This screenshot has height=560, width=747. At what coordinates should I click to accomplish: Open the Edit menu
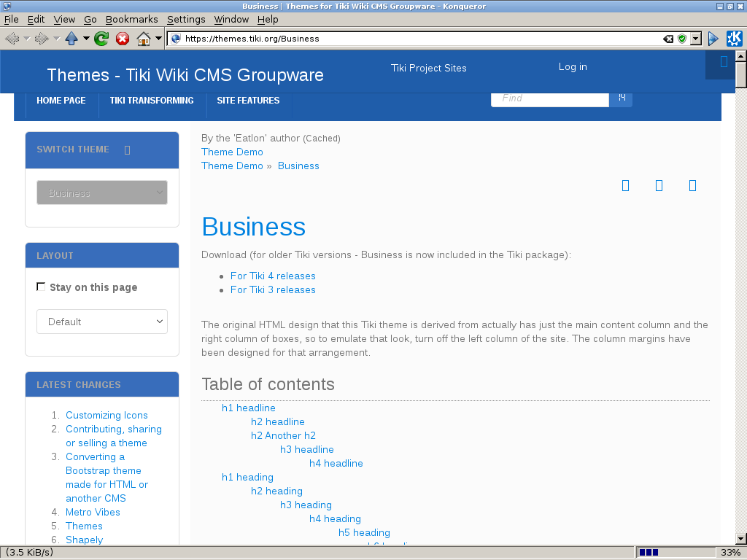point(36,20)
